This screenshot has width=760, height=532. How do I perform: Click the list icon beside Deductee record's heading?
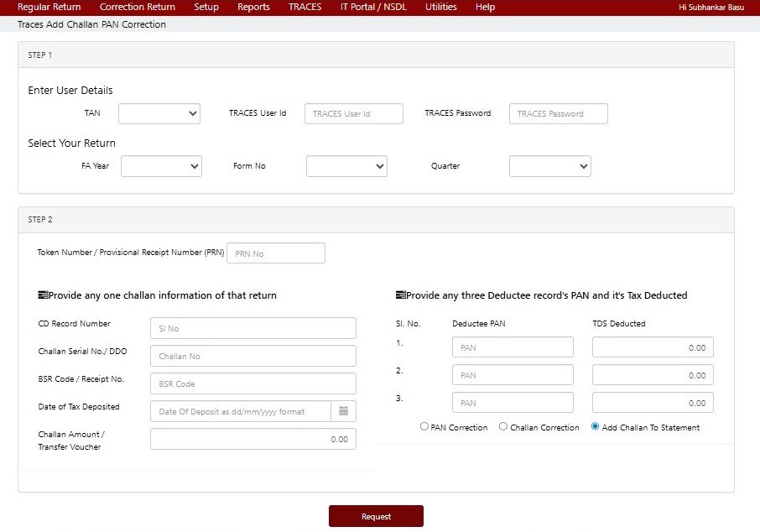coord(400,295)
